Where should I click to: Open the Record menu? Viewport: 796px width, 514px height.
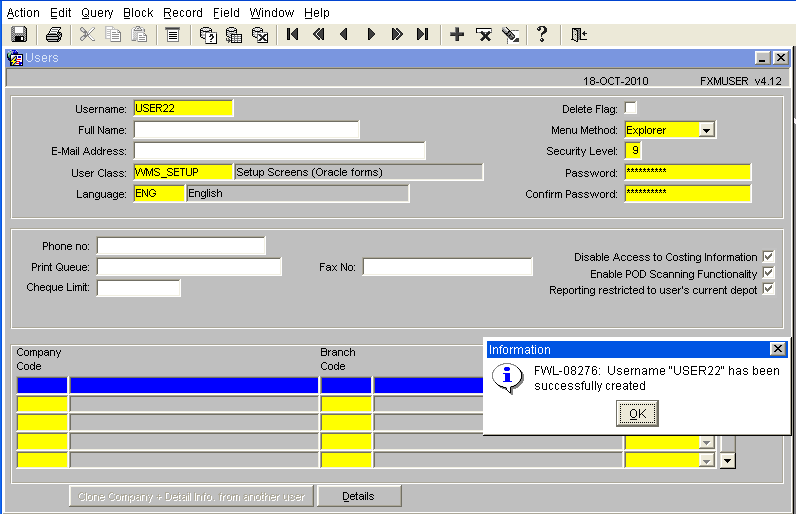(x=183, y=13)
